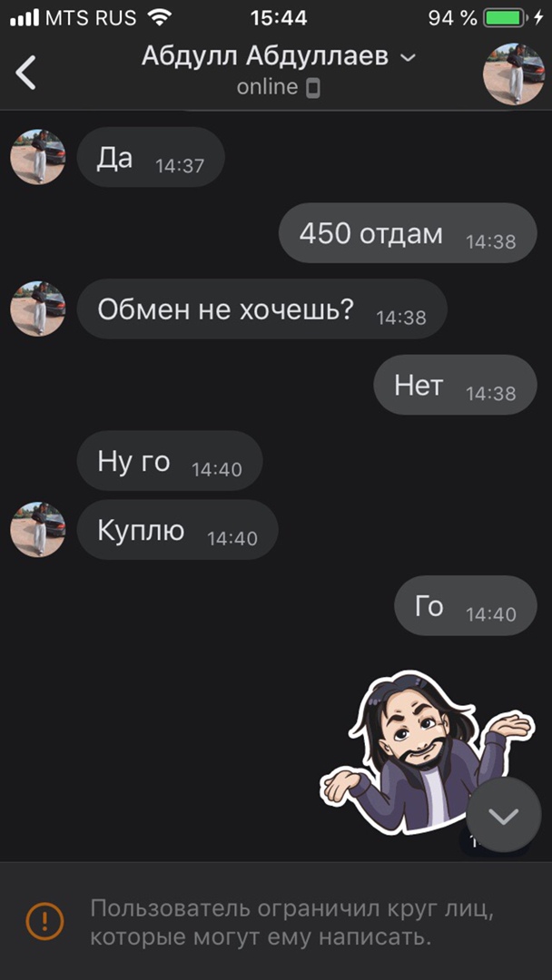Select the 'Обмен не хочешь?' message bubble
Screen dimensions: 552x980
[x=262, y=309]
